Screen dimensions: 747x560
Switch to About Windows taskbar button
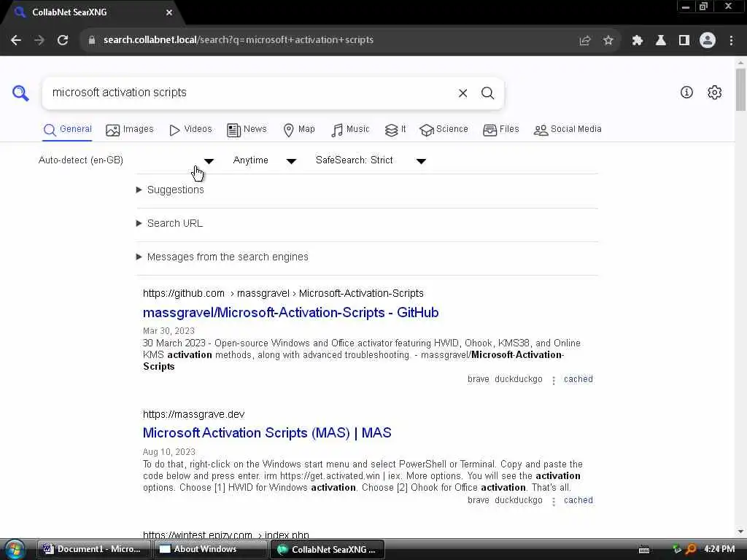(x=209, y=550)
